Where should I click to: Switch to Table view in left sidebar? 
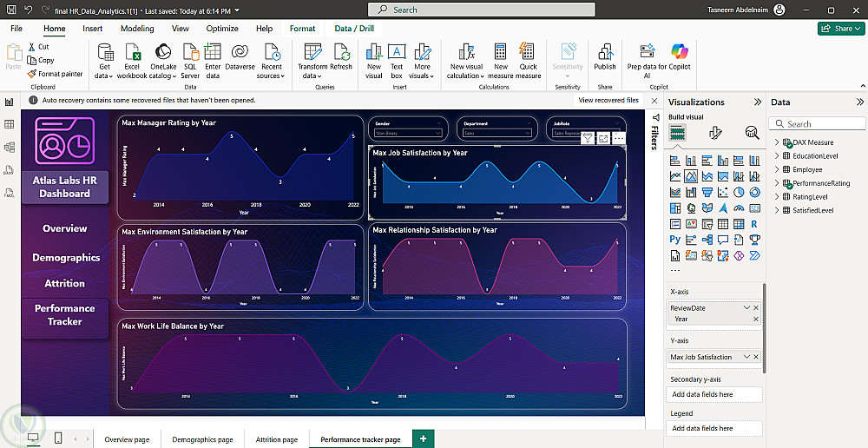pos(10,124)
